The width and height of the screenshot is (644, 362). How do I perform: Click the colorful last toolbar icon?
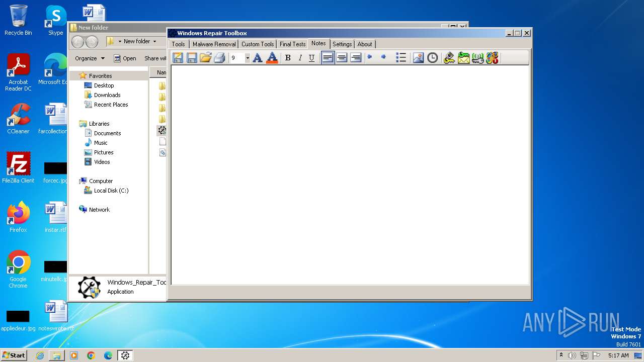point(492,58)
